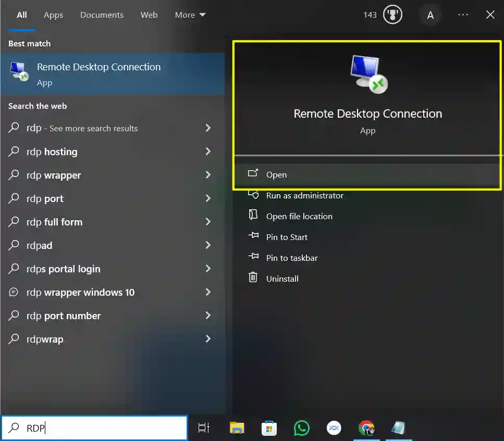Switch to the All tab
The width and height of the screenshot is (504, 441).
[x=21, y=15]
